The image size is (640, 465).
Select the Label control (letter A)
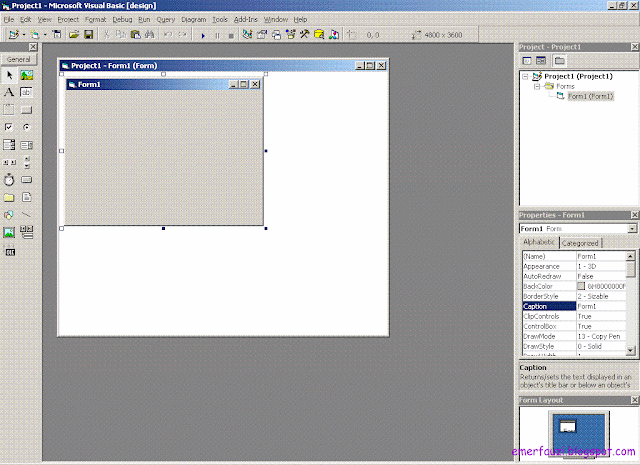[9, 92]
